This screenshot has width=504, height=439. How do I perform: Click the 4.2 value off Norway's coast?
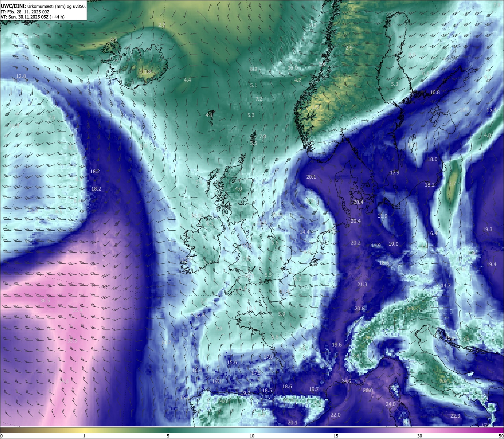[298, 80]
